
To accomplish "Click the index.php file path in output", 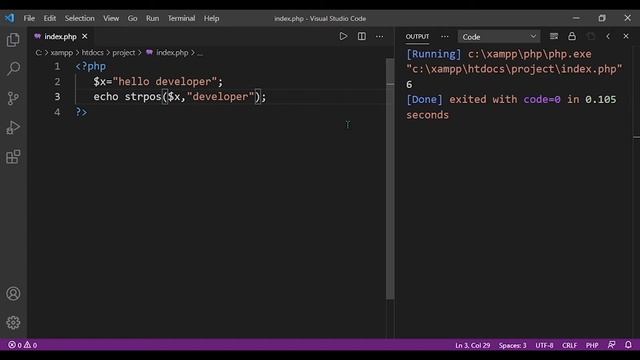I will point(514,69).
